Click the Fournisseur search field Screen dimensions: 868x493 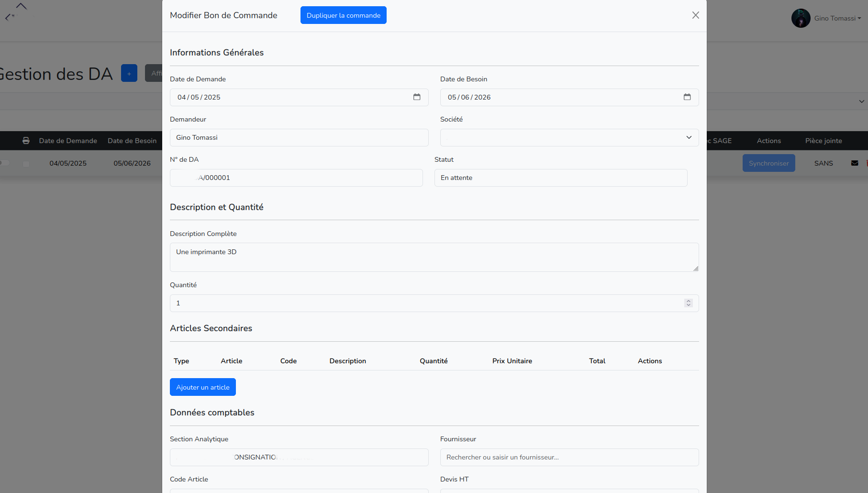tap(569, 457)
